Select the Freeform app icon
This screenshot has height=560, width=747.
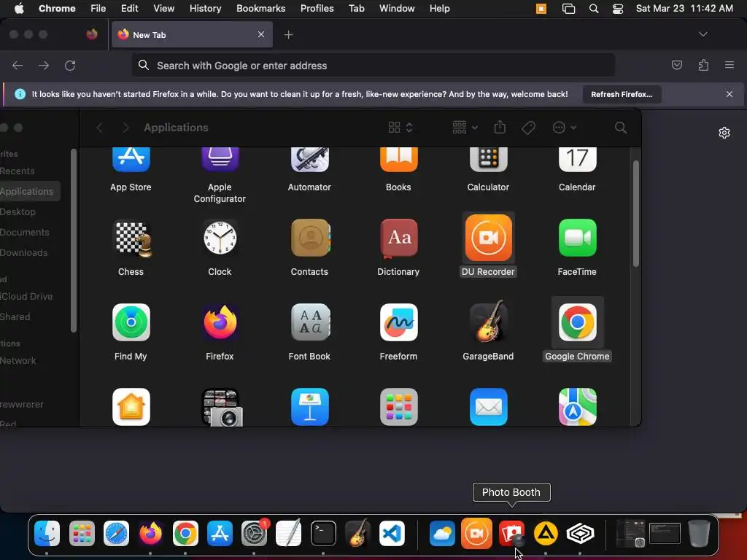click(399, 322)
